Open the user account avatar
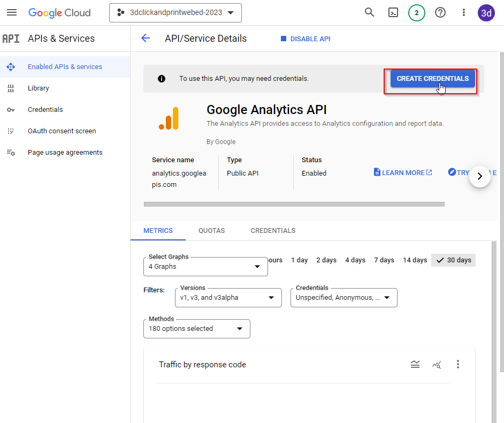504x423 pixels. click(486, 13)
